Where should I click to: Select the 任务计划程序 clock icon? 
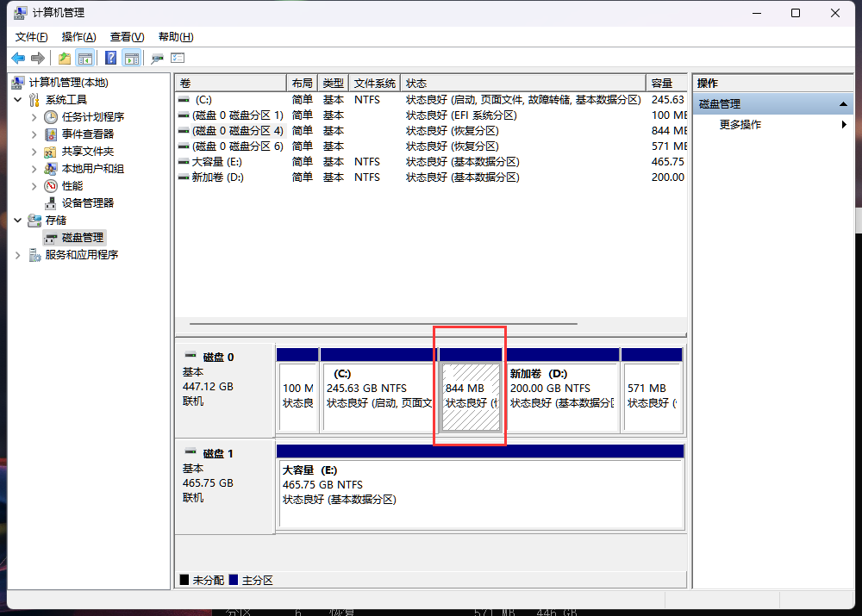[51, 117]
